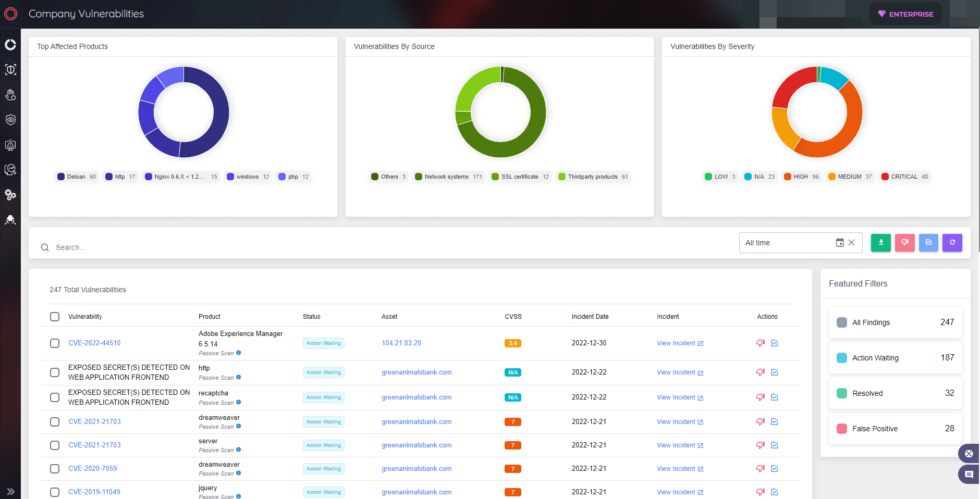Mark CVE-2022-44510 as false positive

[x=761, y=343]
